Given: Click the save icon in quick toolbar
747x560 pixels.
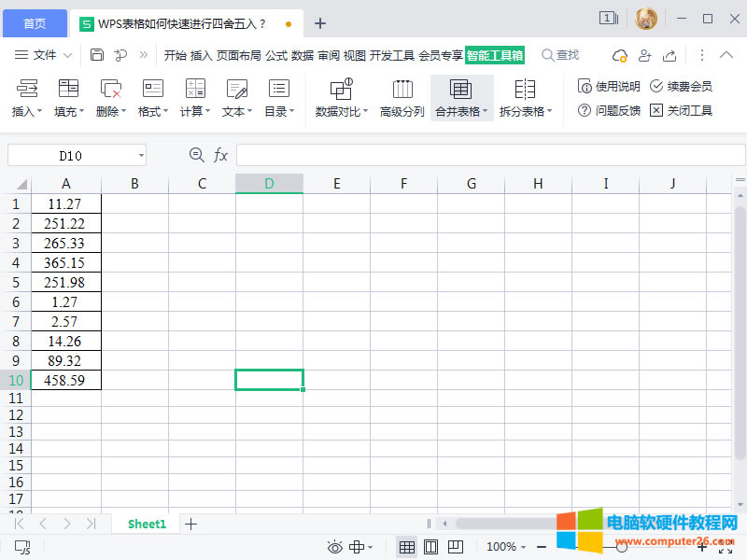Looking at the screenshot, I should click(97, 55).
